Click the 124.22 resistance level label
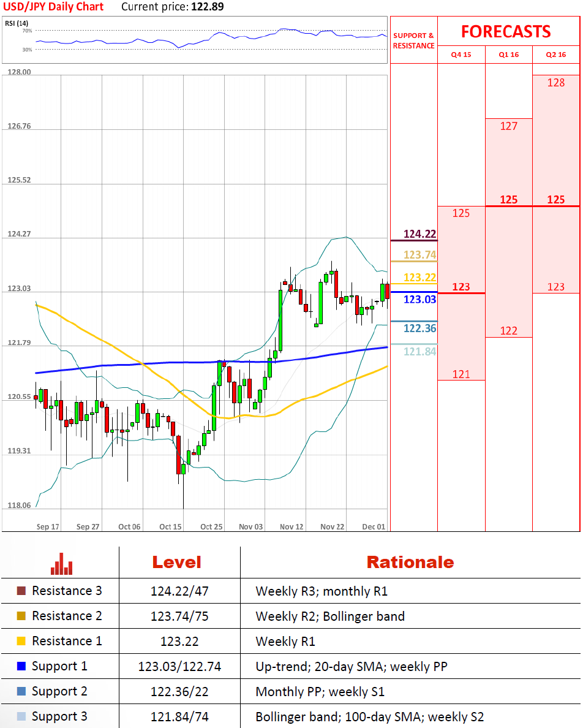583x728 pixels. [x=419, y=234]
